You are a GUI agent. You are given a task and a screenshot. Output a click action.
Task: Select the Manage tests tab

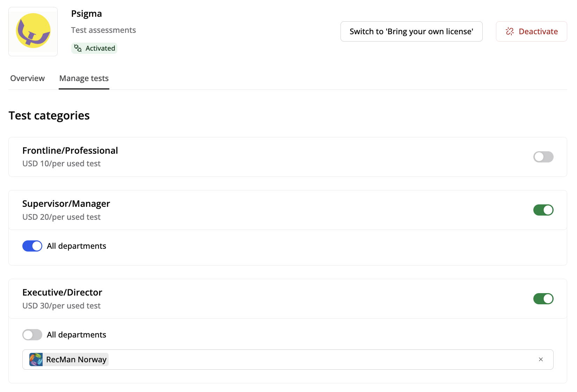pyautogui.click(x=84, y=78)
